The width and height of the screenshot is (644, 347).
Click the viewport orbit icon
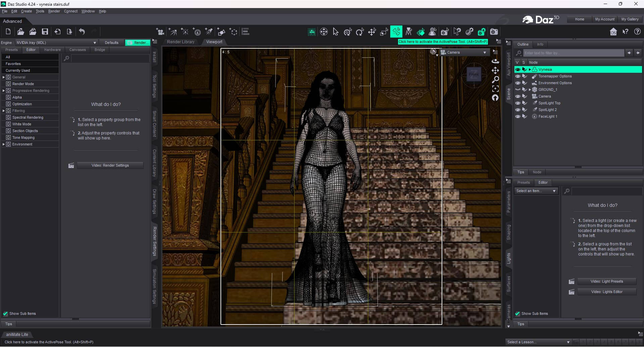click(x=495, y=61)
